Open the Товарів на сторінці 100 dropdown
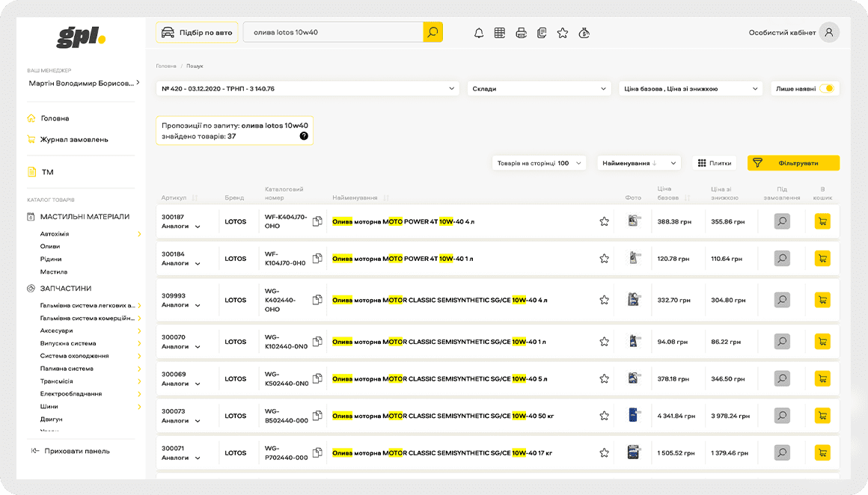 click(539, 163)
